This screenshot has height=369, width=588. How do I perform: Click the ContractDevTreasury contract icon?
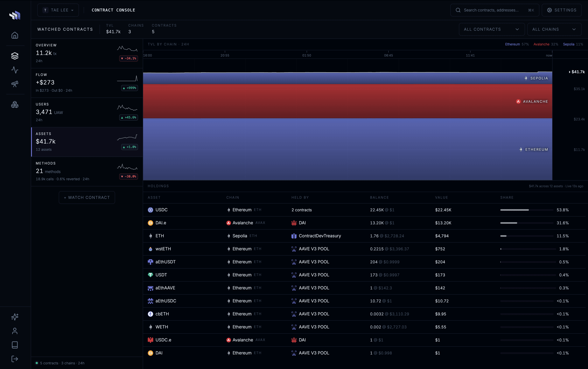click(294, 236)
